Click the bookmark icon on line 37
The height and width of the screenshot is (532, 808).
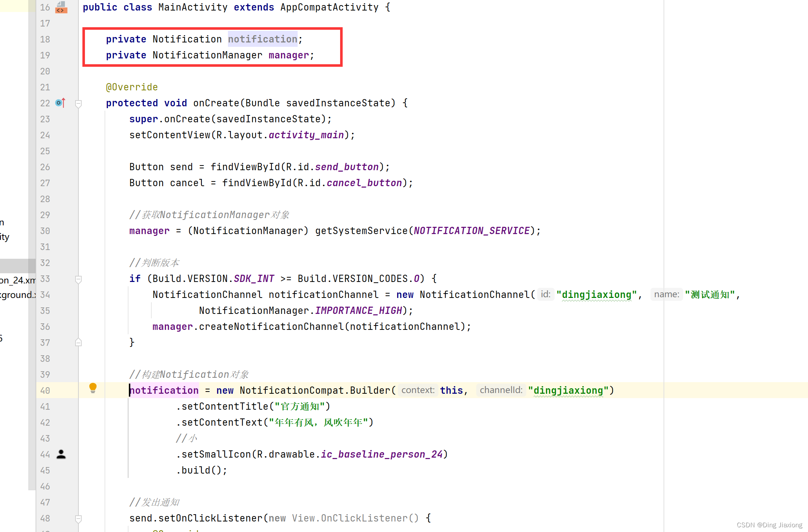pyautogui.click(x=78, y=342)
